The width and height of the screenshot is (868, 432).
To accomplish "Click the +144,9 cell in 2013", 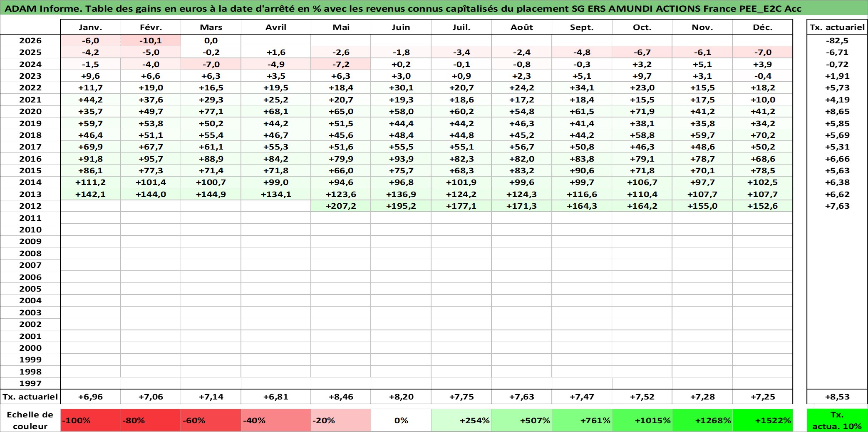I will coord(211,194).
